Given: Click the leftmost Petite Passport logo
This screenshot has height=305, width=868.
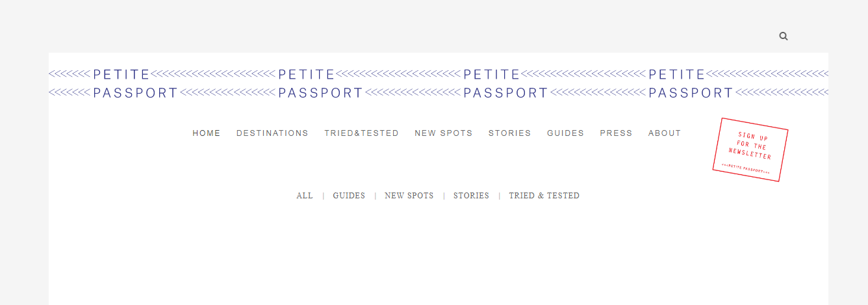Looking at the screenshot, I should (136, 84).
